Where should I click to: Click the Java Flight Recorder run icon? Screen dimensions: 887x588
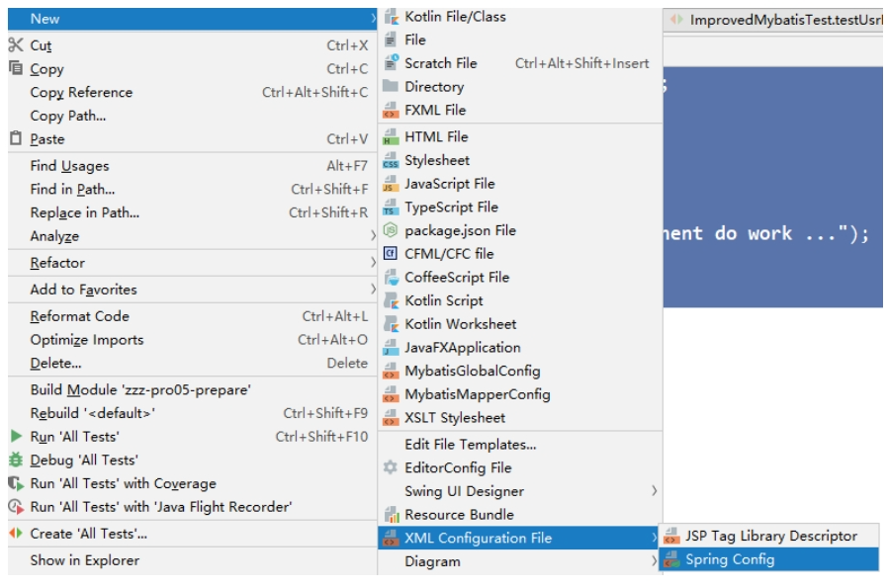pos(16,507)
